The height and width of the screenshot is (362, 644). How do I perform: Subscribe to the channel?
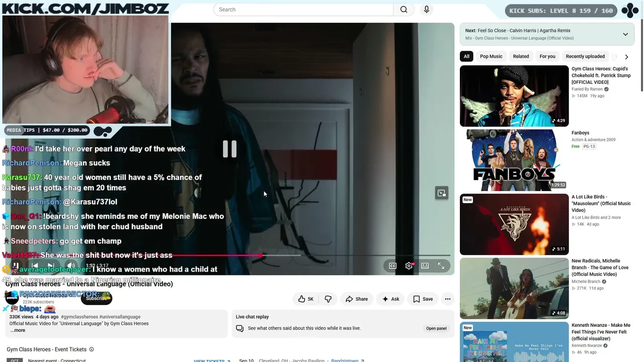(x=97, y=298)
